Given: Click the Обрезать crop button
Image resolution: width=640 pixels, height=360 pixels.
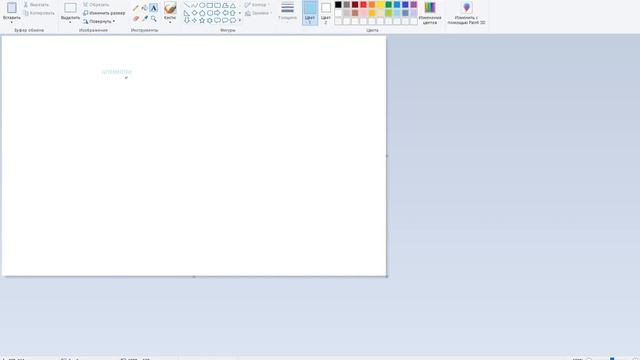Looking at the screenshot, I should coord(96,4).
